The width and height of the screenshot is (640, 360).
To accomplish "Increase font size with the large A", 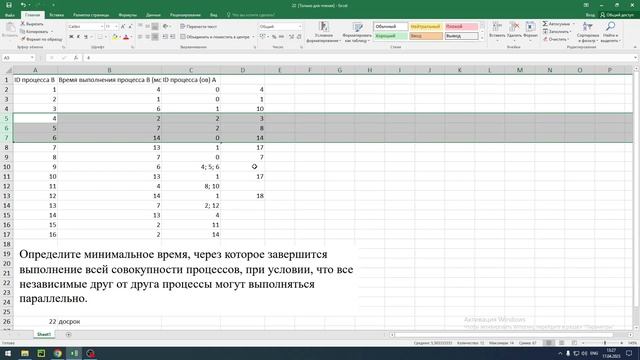I will click(x=123, y=27).
